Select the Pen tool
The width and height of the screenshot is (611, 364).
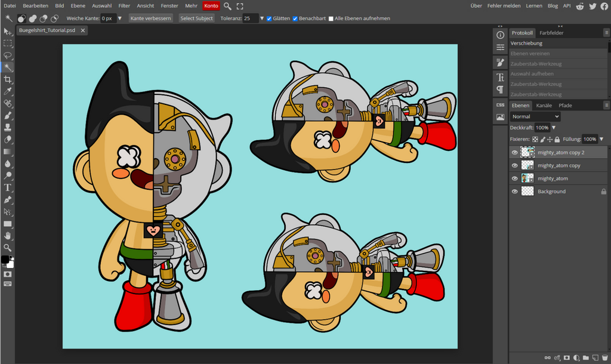point(7,199)
